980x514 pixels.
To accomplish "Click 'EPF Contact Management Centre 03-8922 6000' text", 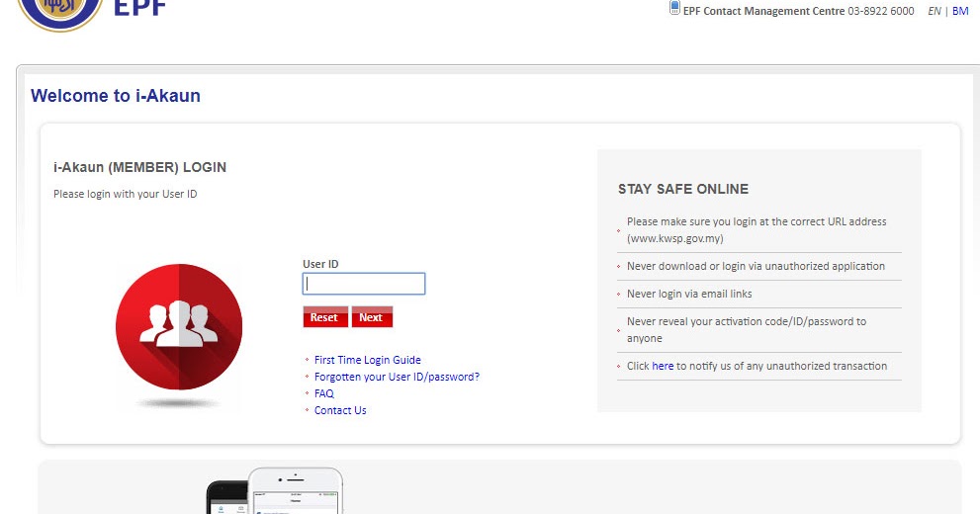I will 798,11.
